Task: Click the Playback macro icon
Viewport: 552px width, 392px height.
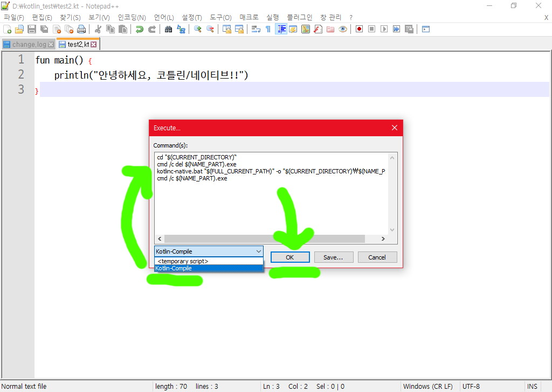Action: pos(384,29)
